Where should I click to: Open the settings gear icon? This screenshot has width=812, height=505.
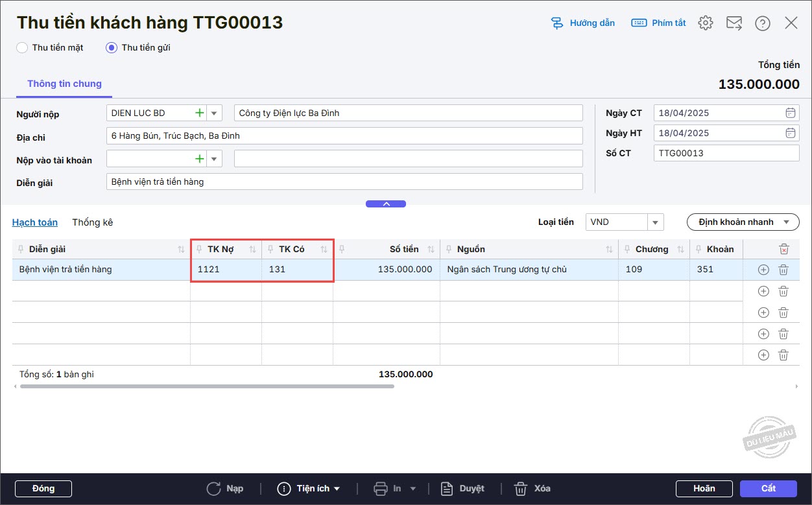706,23
